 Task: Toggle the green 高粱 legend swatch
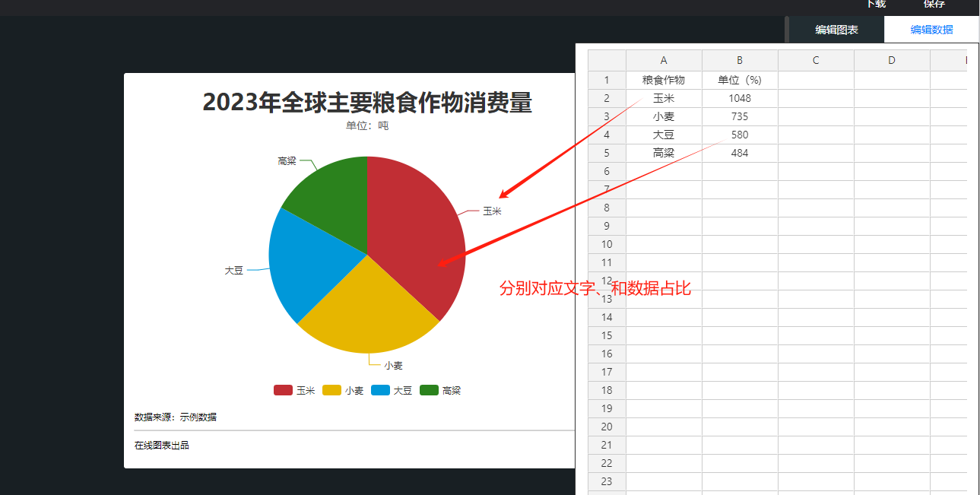429,390
